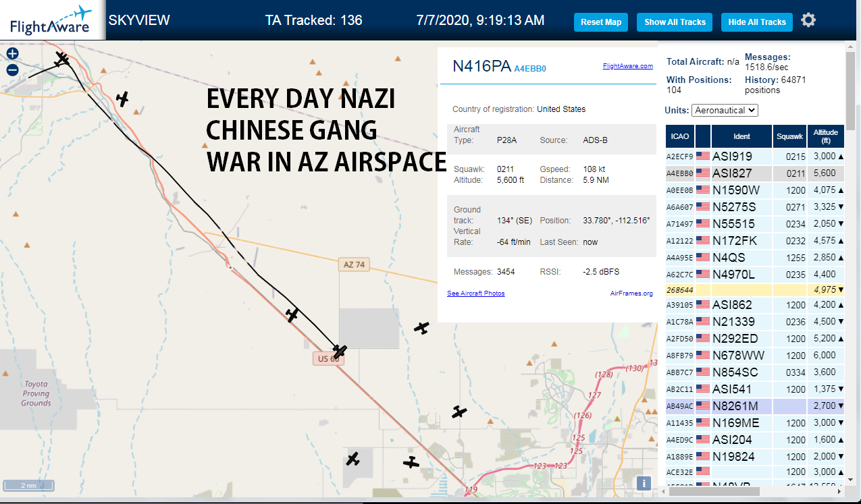Sort table by Squawk column header
The image size is (861, 504).
point(789,136)
